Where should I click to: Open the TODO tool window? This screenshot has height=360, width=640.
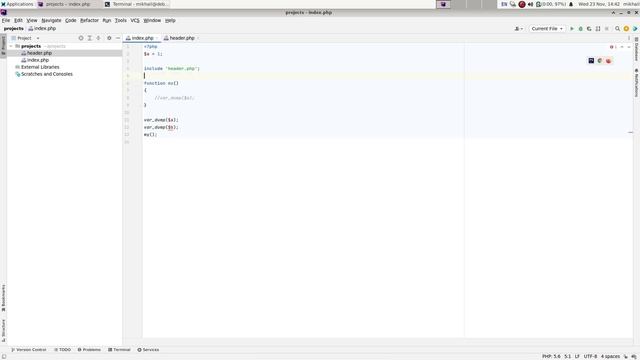(x=62, y=350)
